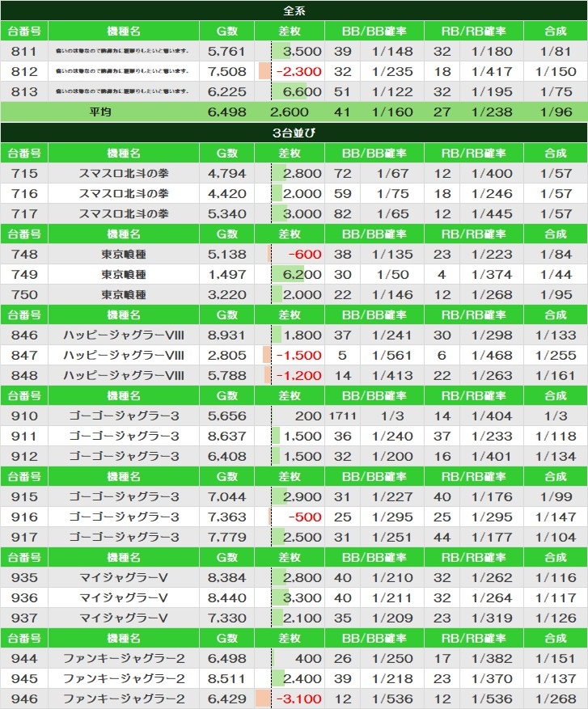
Task: Click the BB rate 1/65
Action: click(392, 214)
